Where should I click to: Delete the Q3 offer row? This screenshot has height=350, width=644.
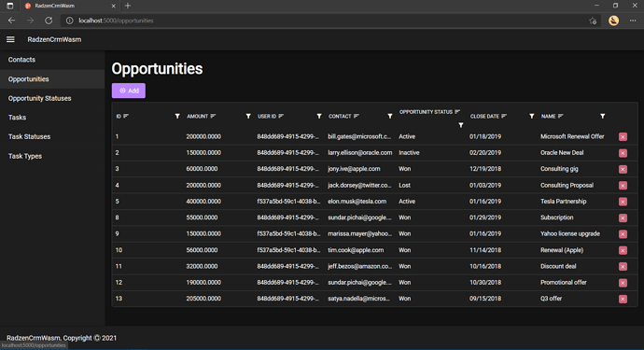tap(623, 299)
